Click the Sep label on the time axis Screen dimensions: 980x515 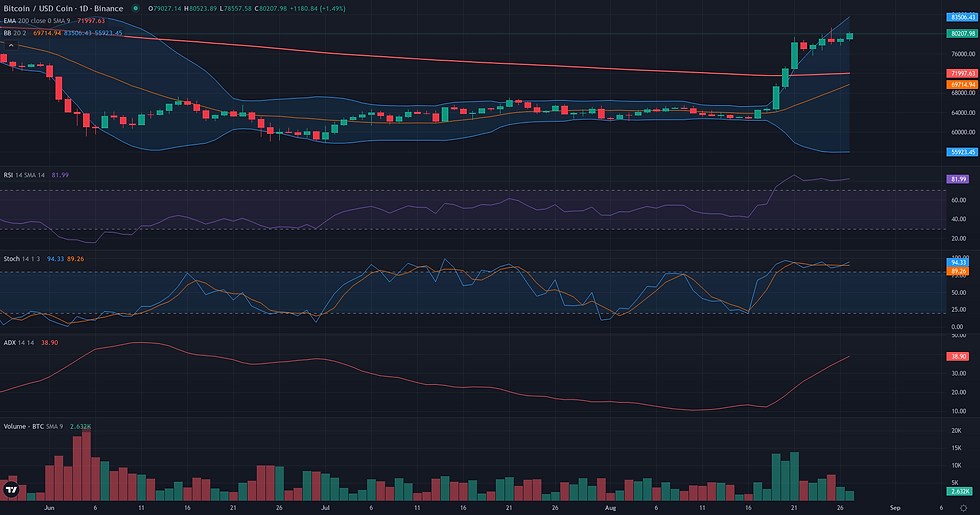click(x=895, y=508)
